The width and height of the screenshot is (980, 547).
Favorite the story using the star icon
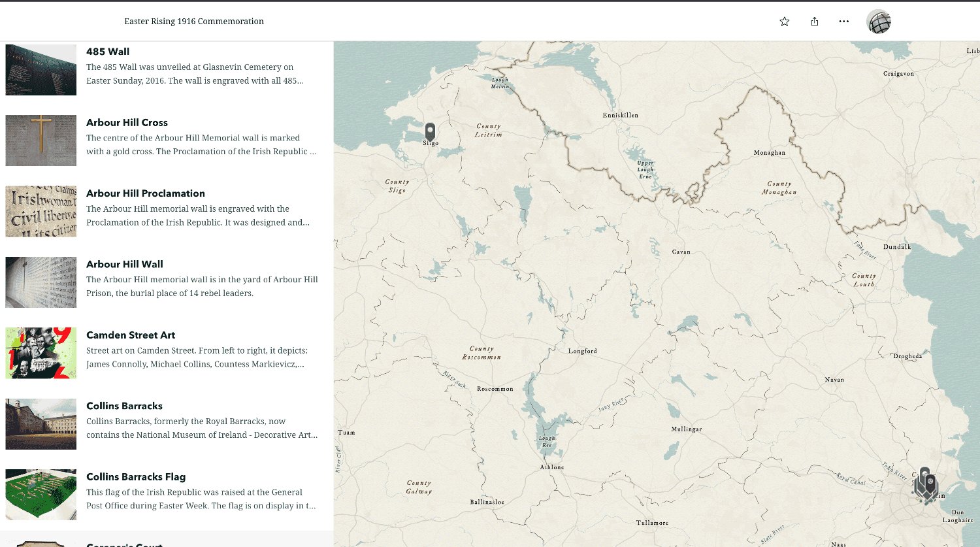point(783,21)
